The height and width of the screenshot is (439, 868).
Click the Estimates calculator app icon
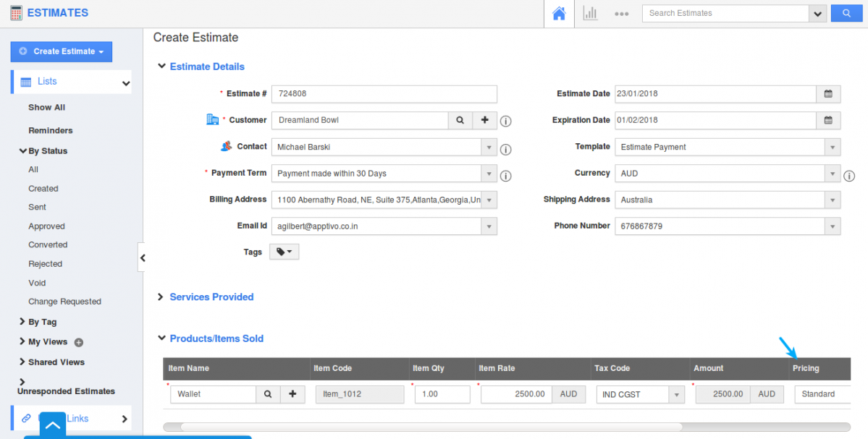coord(17,13)
